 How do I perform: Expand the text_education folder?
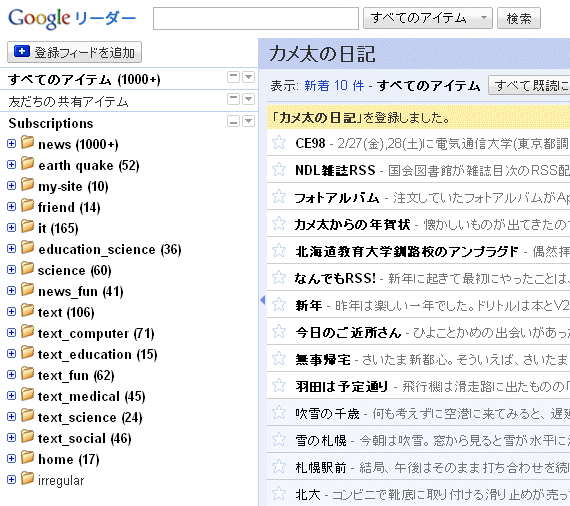point(12,353)
